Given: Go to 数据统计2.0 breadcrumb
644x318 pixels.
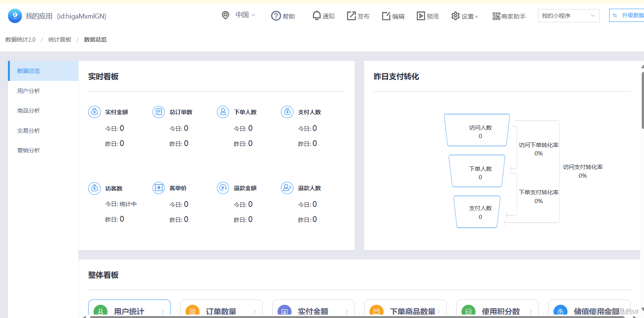Looking at the screenshot, I should pyautogui.click(x=20, y=40).
